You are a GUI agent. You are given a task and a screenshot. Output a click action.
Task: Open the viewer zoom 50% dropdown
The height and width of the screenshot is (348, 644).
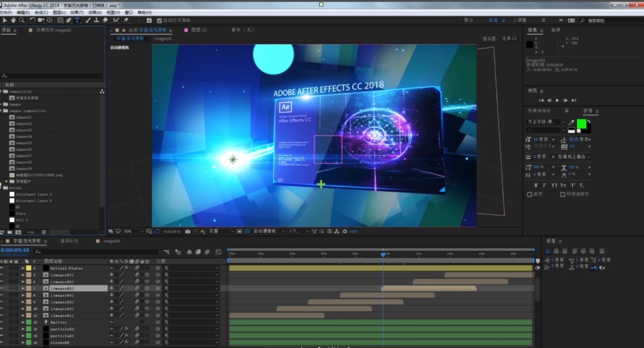(x=134, y=231)
